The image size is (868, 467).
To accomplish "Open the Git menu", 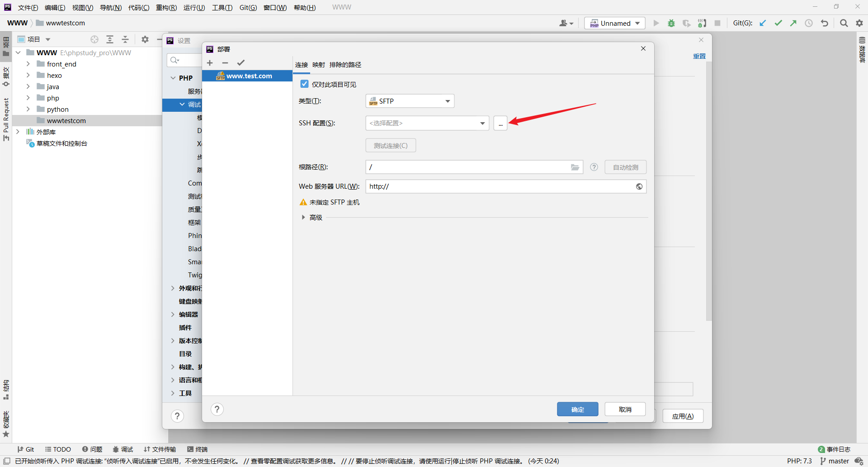I will 248,8.
